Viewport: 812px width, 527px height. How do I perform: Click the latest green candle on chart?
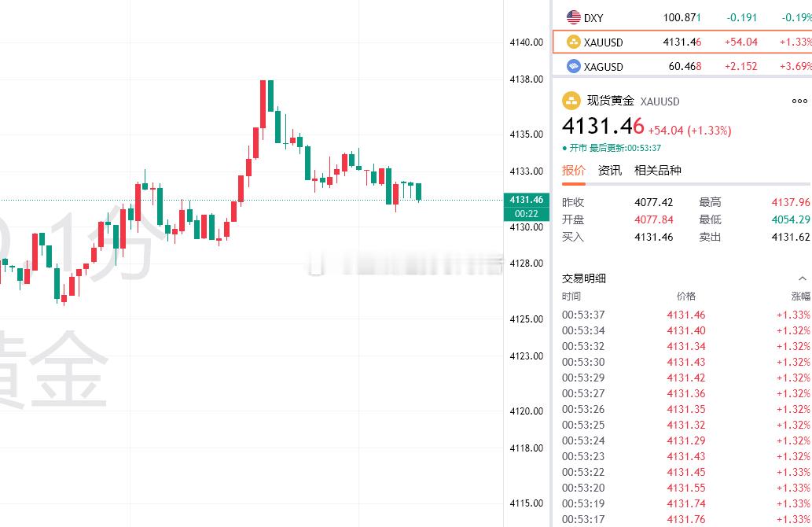pos(418,192)
